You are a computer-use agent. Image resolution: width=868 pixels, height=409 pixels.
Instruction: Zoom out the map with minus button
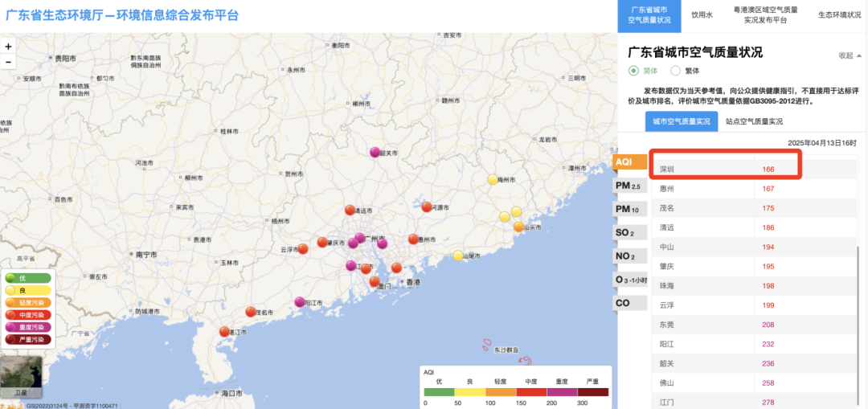(x=8, y=61)
